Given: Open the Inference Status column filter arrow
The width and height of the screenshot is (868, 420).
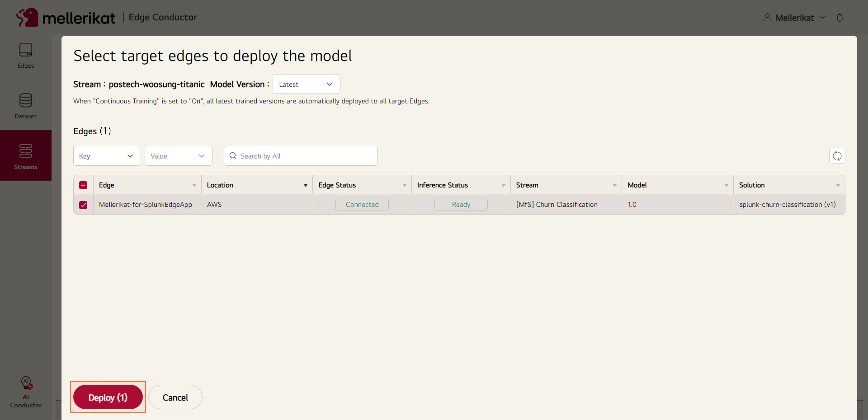Looking at the screenshot, I should 503,185.
